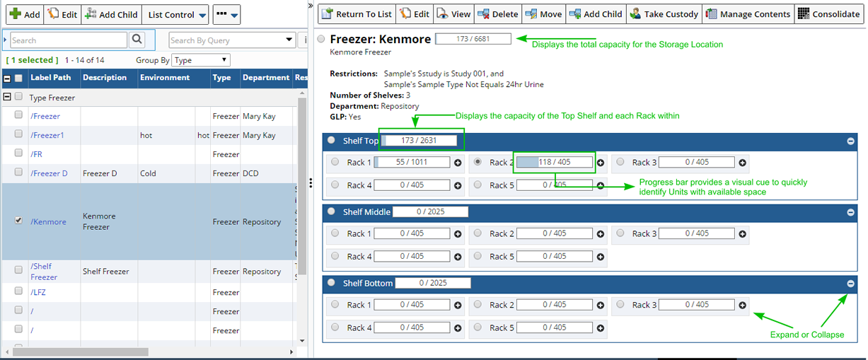The height and width of the screenshot is (360, 868).
Task: Select Shelf Middle radio button
Action: pyautogui.click(x=331, y=211)
